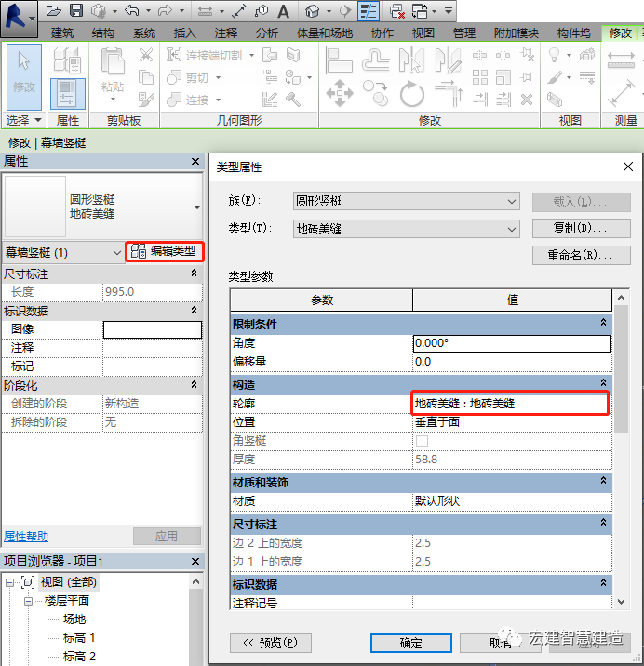Select 标高 2 in project browser
644x666 pixels.
point(79,656)
